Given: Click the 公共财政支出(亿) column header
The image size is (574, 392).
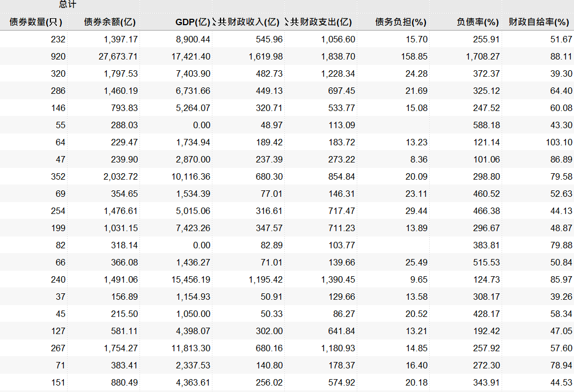Looking at the screenshot, I should (x=321, y=22).
